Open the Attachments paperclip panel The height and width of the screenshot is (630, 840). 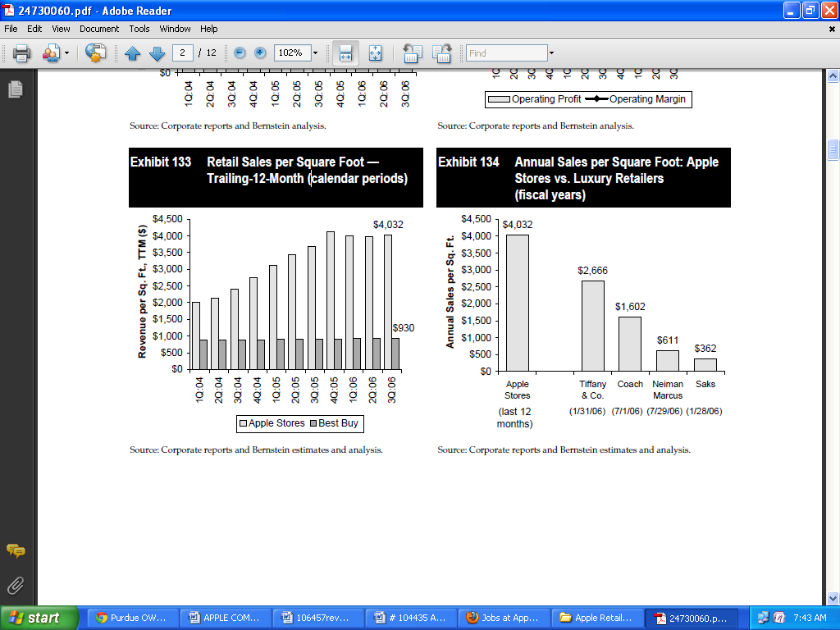15,585
